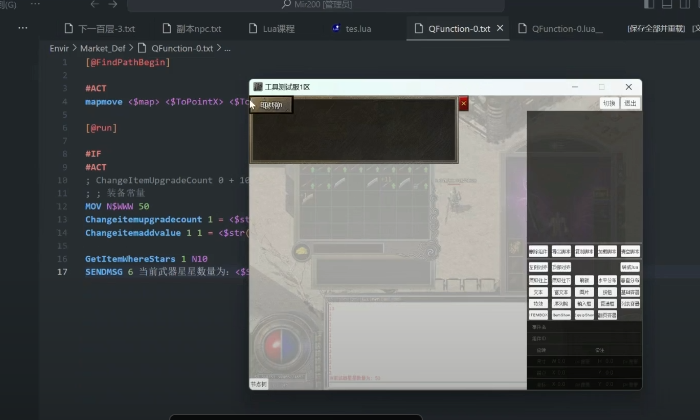Click the Market_Def breadcrumb segment
The width and height of the screenshot is (700, 420).
point(104,47)
